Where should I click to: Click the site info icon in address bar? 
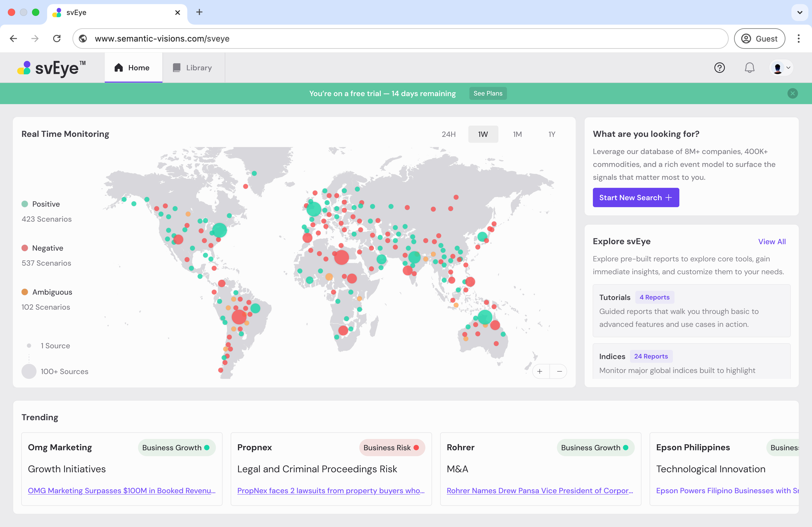click(83, 39)
